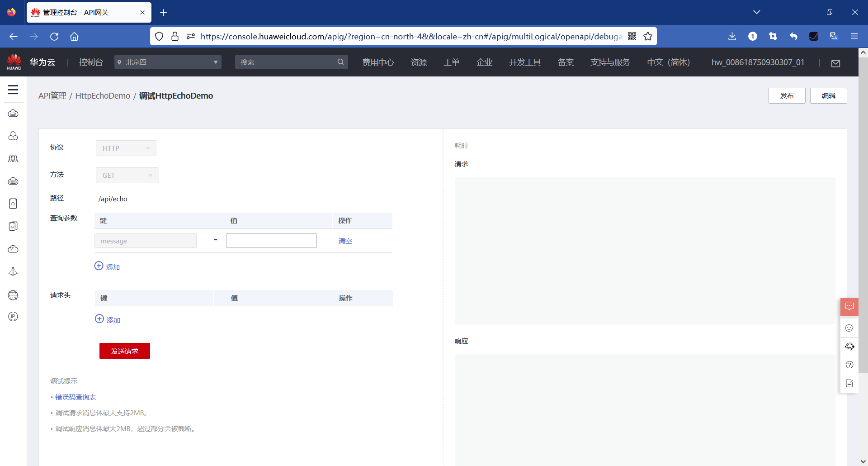The image size is (868, 466).
Task: Click the tracking protection shield icon
Action: pyautogui.click(x=159, y=36)
